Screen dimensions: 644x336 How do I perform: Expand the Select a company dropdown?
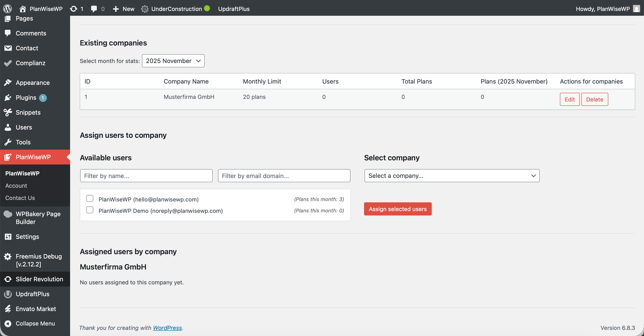coord(451,176)
